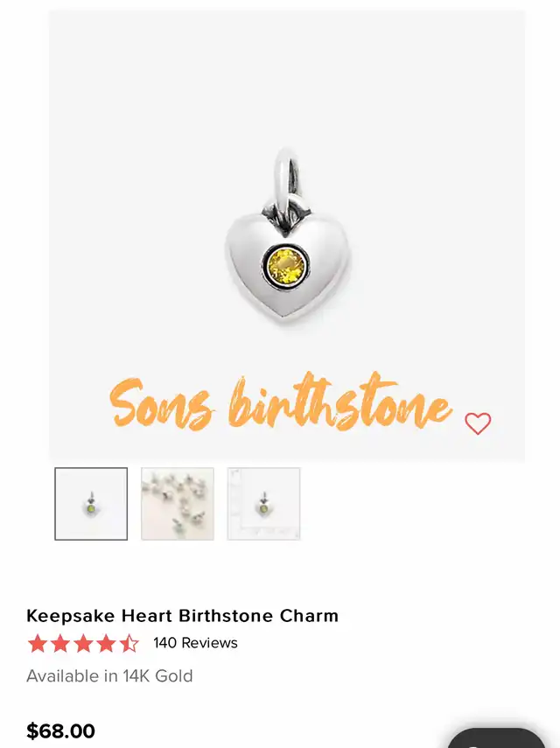Open the 140 Reviews link
560x748 pixels.
pos(195,642)
